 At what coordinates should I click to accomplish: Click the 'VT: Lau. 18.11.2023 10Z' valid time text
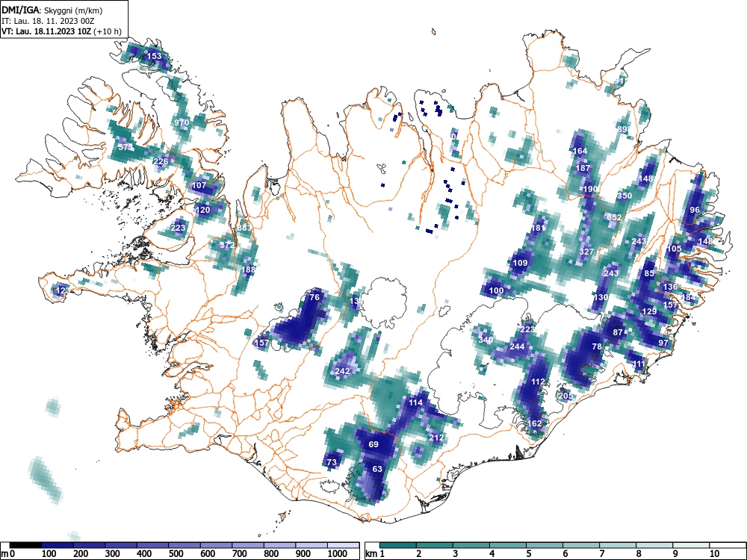(x=47, y=32)
